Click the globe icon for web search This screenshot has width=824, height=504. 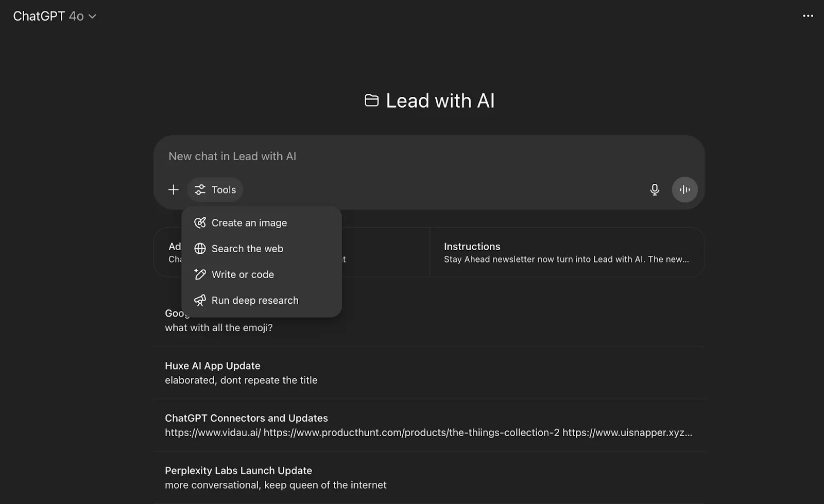pos(200,249)
